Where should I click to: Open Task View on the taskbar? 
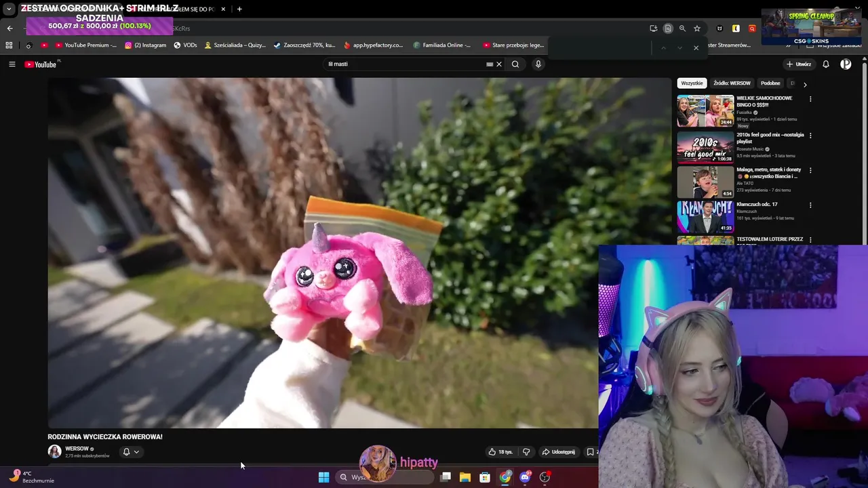(x=446, y=477)
